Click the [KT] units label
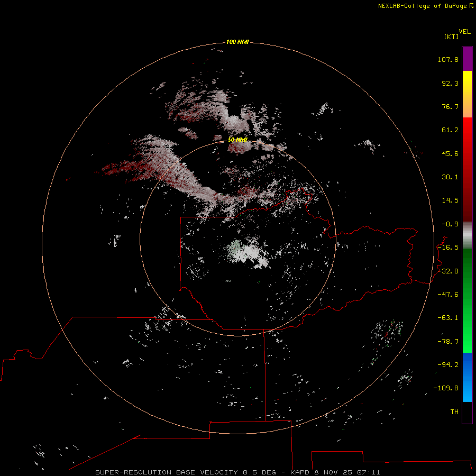The width and height of the screenshot is (476, 476). tap(451, 36)
